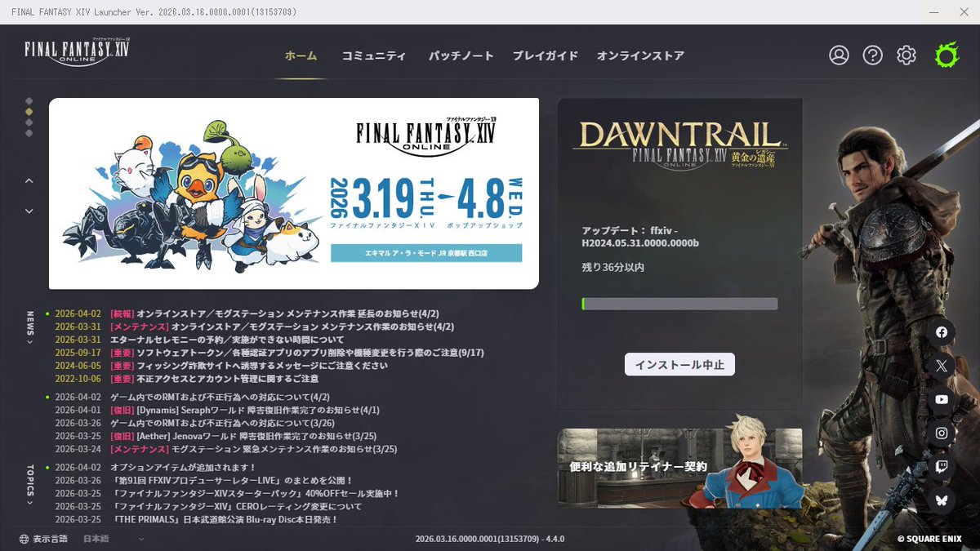
Task: Open the 便利な追加リテイナー契約 banner
Action: (679, 468)
